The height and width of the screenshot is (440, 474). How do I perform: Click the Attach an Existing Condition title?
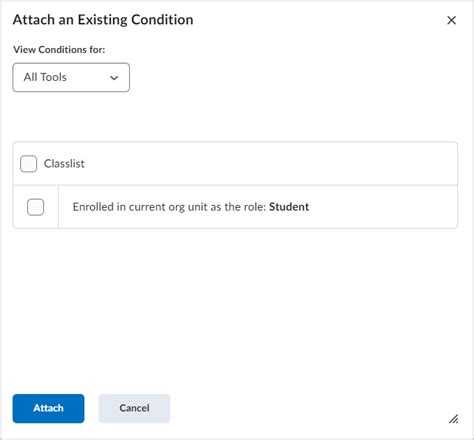coord(103,20)
